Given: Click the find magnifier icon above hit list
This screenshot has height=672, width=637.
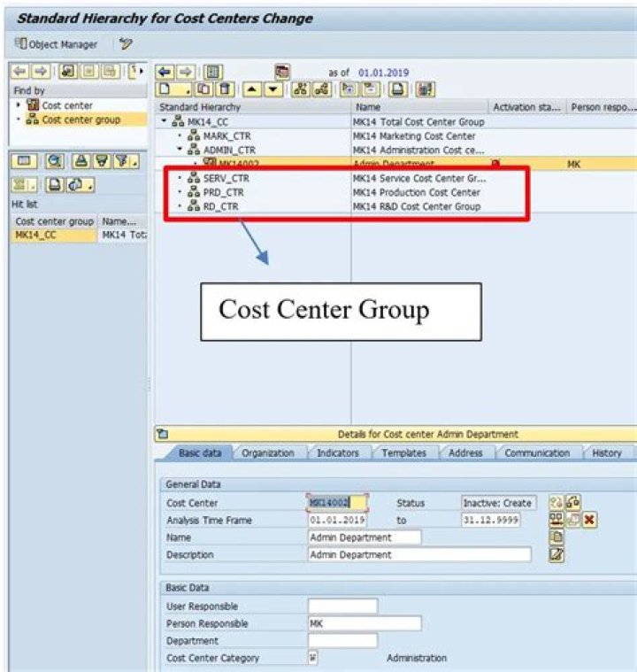Looking at the screenshot, I should 55,161.
